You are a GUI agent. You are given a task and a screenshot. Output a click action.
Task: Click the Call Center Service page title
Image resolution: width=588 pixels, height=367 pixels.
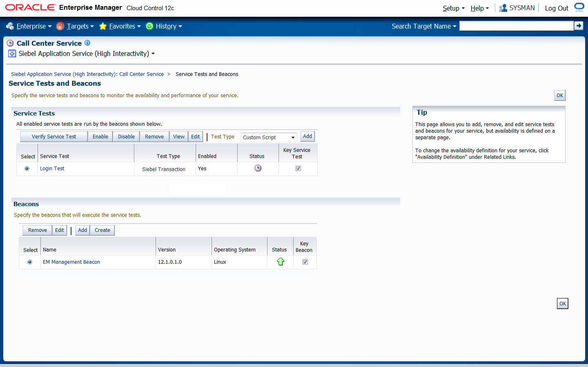pyautogui.click(x=49, y=43)
